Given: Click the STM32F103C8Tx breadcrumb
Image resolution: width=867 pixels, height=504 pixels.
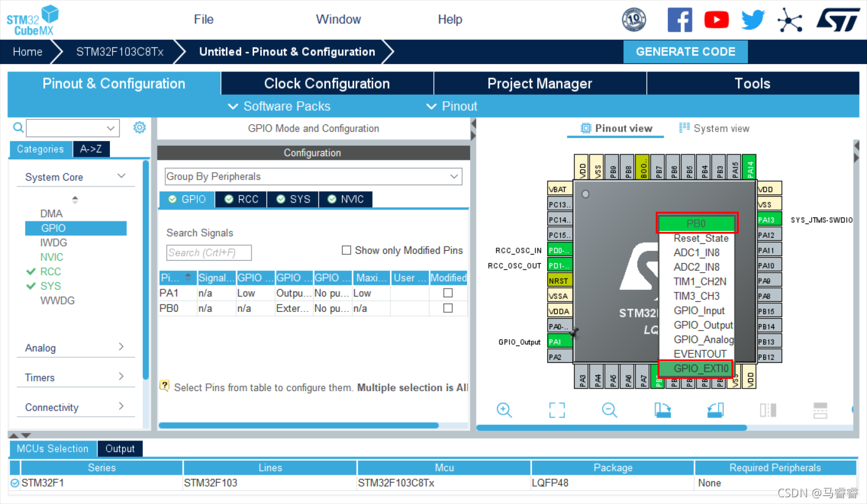Looking at the screenshot, I should point(120,52).
